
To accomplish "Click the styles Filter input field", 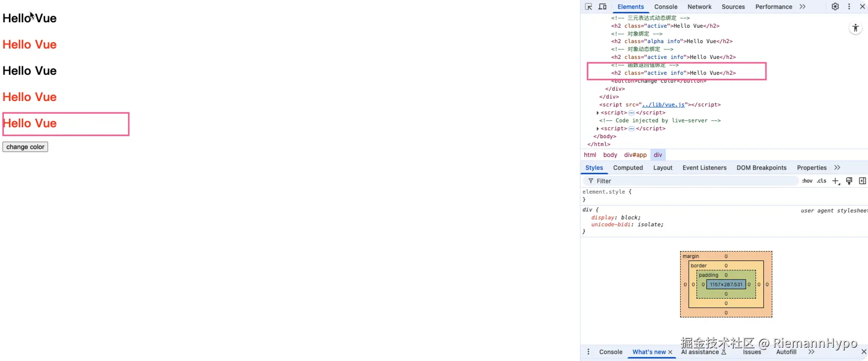I will (692, 181).
